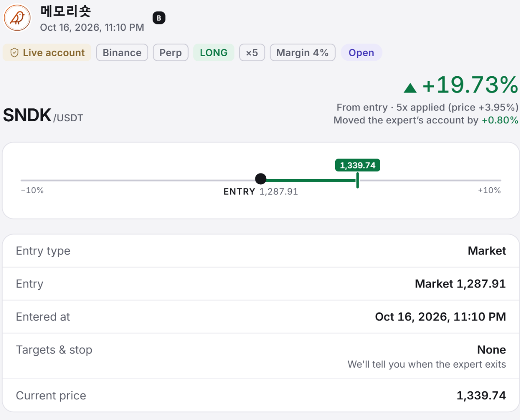Image resolution: width=520 pixels, height=420 pixels.
Task: Open the 메모리숏 bird avatar
Action: pos(17,17)
